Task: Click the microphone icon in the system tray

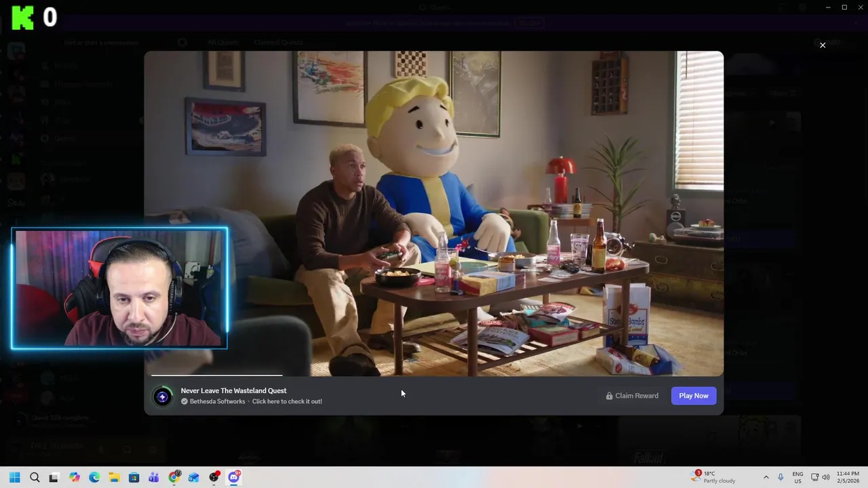Action: click(x=781, y=477)
